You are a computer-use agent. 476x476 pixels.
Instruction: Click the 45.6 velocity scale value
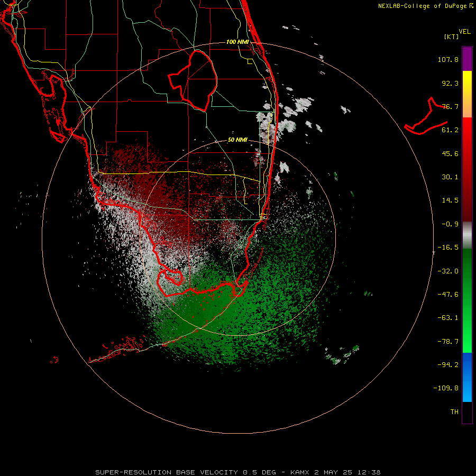point(450,153)
